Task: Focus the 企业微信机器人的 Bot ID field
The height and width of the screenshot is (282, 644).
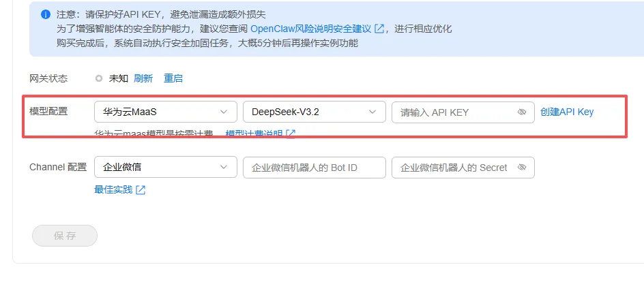Action: tap(314, 168)
